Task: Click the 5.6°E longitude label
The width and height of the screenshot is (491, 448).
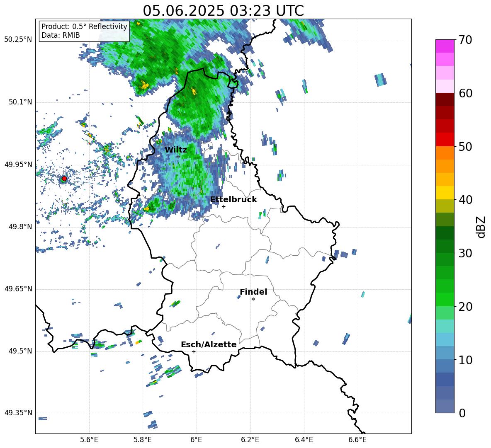Action: coord(89,440)
